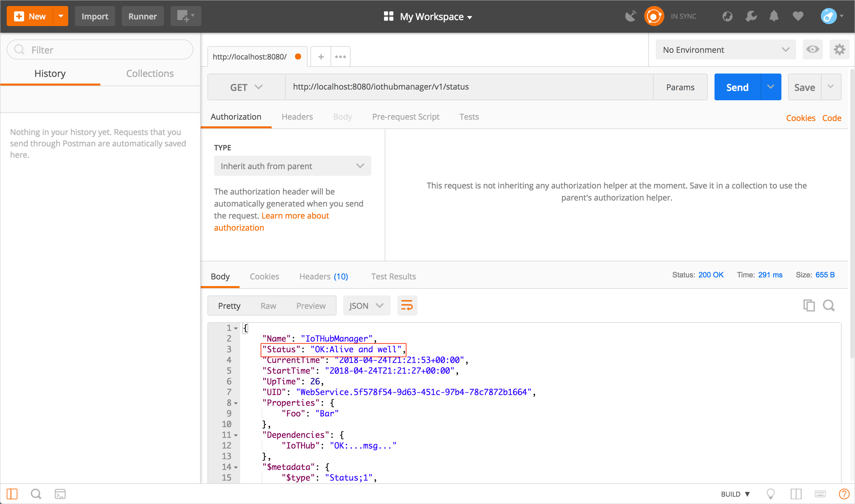Switch to the History tab
855x504 pixels.
[x=50, y=73]
